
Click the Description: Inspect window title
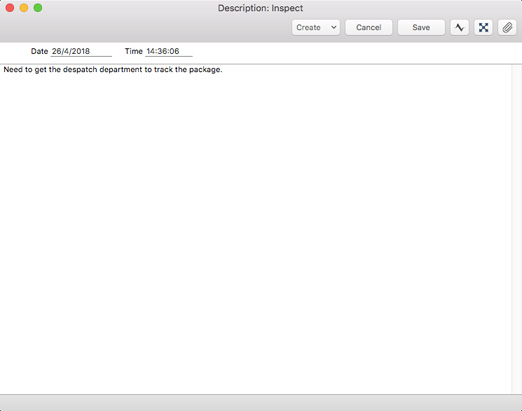coord(260,8)
